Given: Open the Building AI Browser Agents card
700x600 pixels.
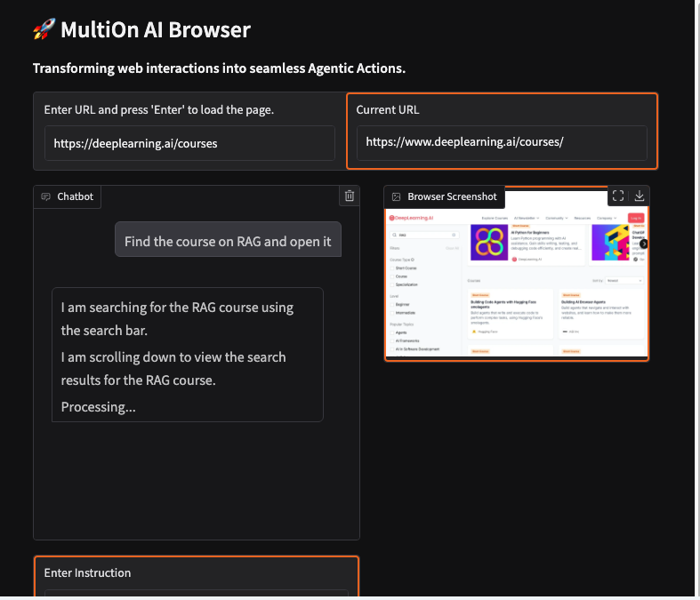Looking at the screenshot, I should [x=601, y=313].
